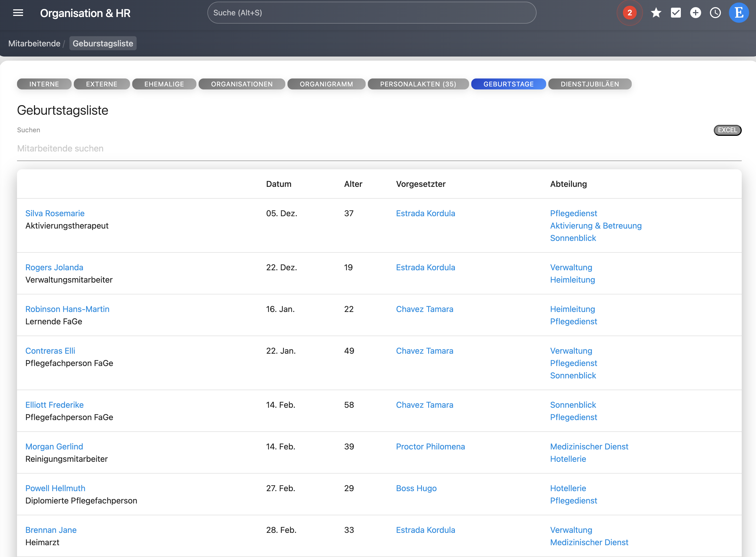Select the Personalakten (35) tab
The image size is (756, 557).
click(418, 84)
